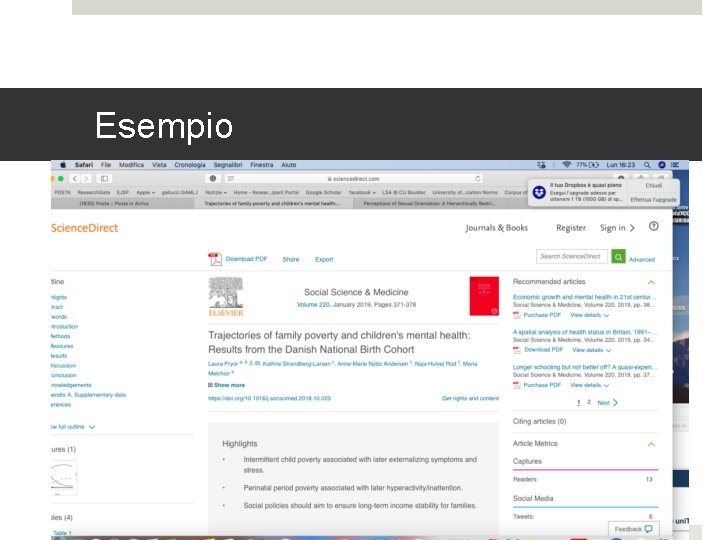This screenshot has width=720, height=540.
Task: Open the Vista menu
Action: click(159, 165)
